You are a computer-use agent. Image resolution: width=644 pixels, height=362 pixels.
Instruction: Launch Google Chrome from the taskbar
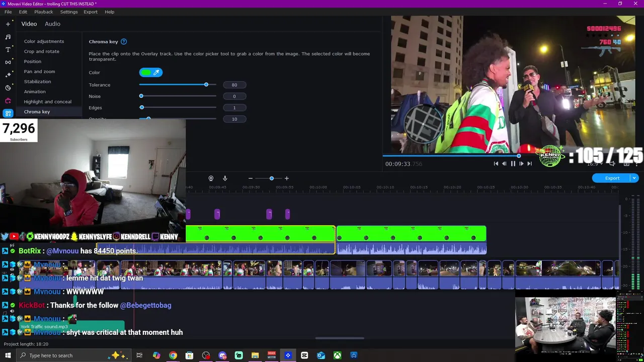[173, 355]
